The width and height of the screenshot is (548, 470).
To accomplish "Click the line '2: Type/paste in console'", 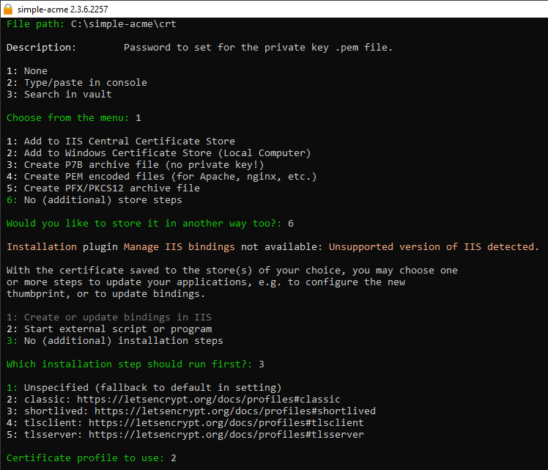I will click(77, 83).
